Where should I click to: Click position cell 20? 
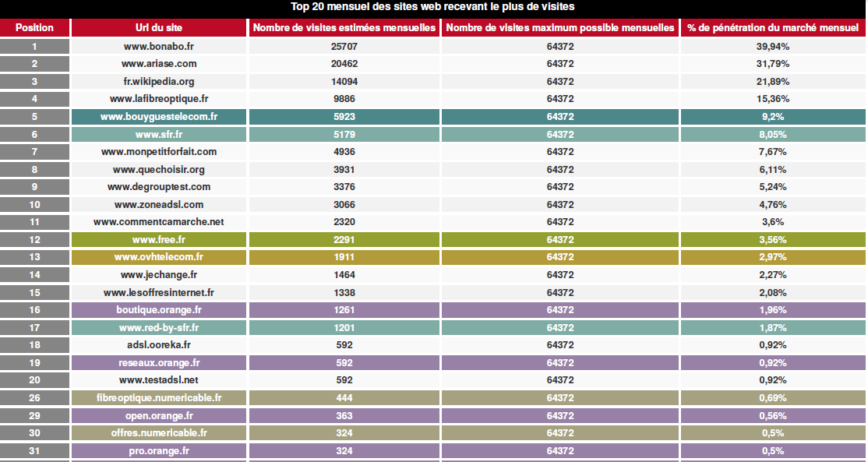pos(34,380)
